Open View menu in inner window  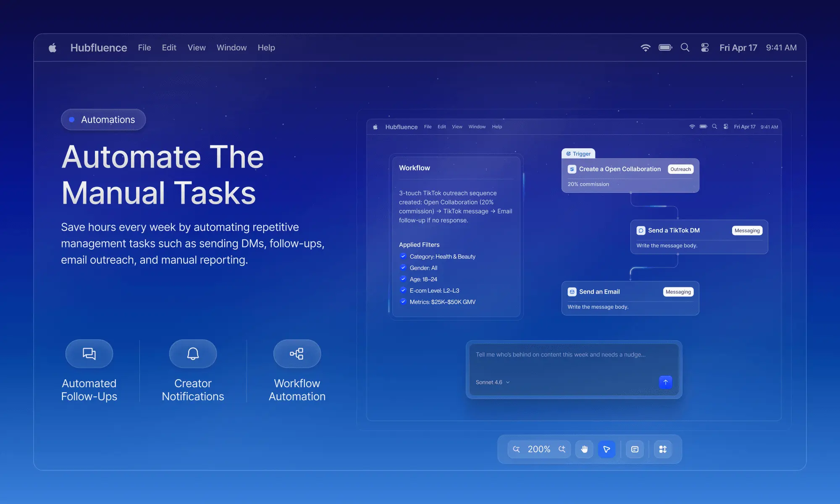point(457,127)
